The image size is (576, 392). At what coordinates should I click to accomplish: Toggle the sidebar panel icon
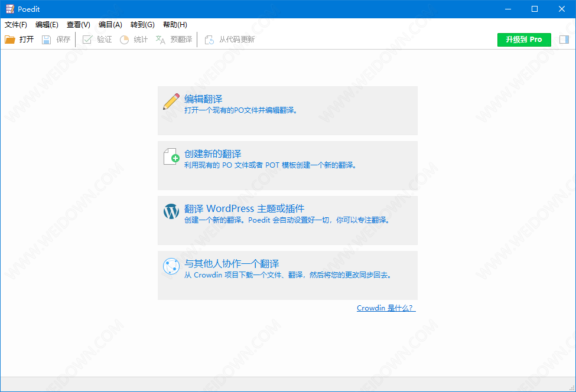[564, 40]
